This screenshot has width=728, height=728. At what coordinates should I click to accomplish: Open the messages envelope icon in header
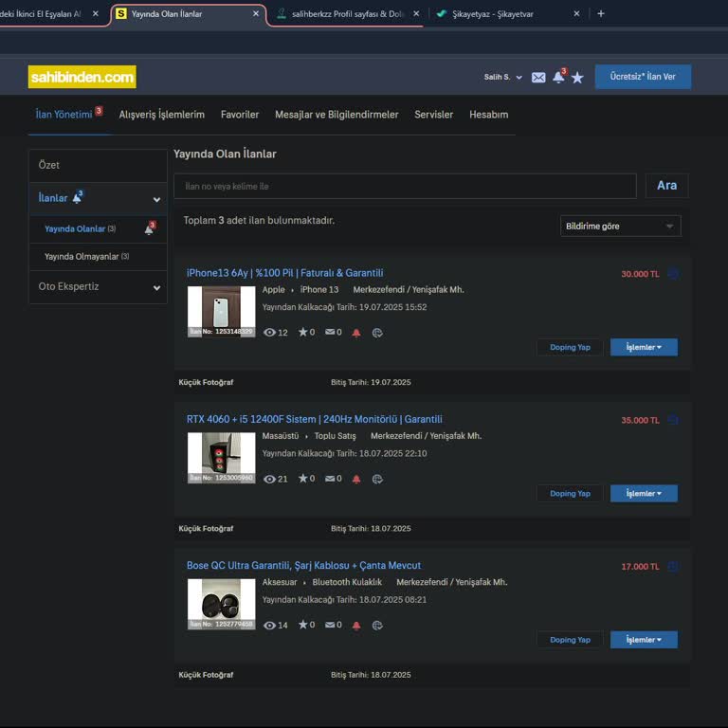[538, 78]
